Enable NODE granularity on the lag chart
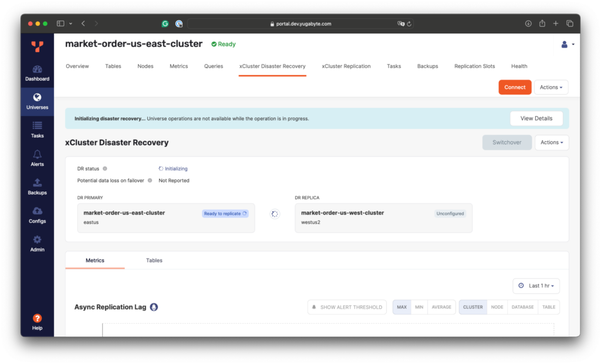This screenshot has height=364, width=601. point(497,307)
